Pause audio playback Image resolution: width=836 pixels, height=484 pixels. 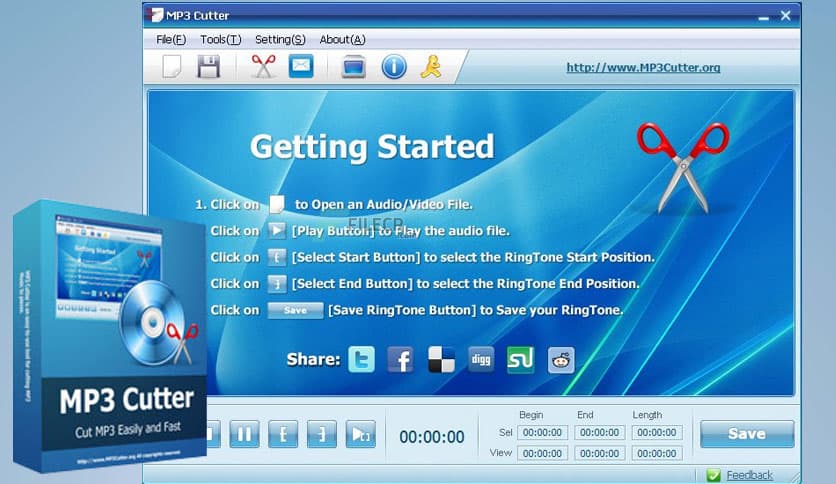click(245, 434)
